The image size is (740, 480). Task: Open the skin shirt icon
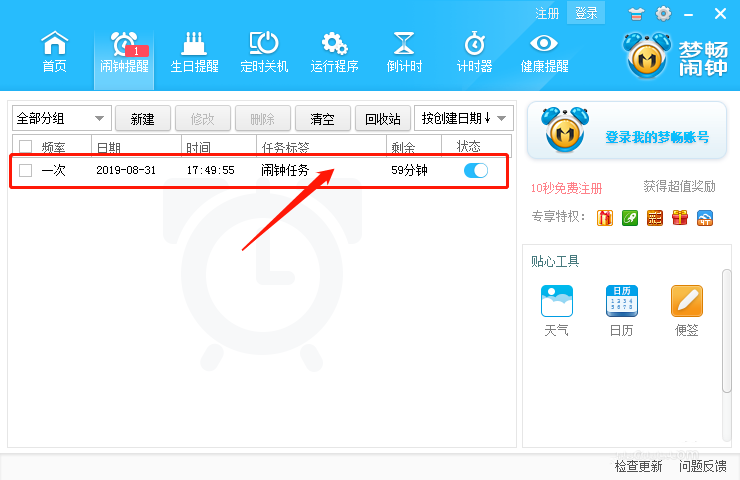(636, 14)
